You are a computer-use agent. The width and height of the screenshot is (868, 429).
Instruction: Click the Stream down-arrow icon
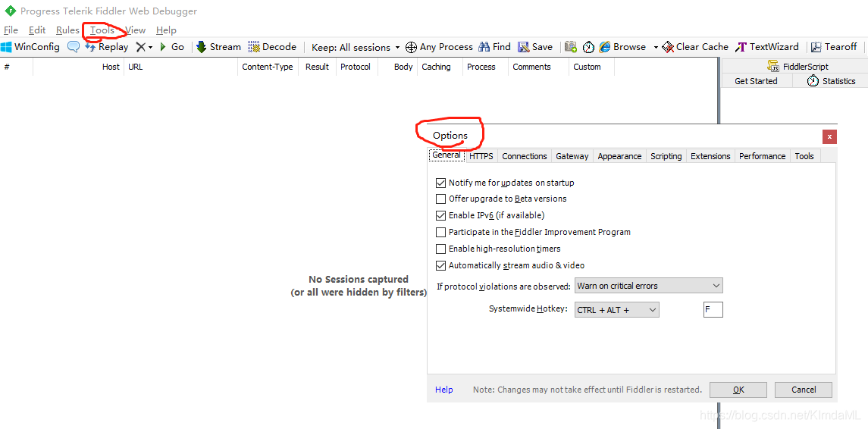coord(202,47)
